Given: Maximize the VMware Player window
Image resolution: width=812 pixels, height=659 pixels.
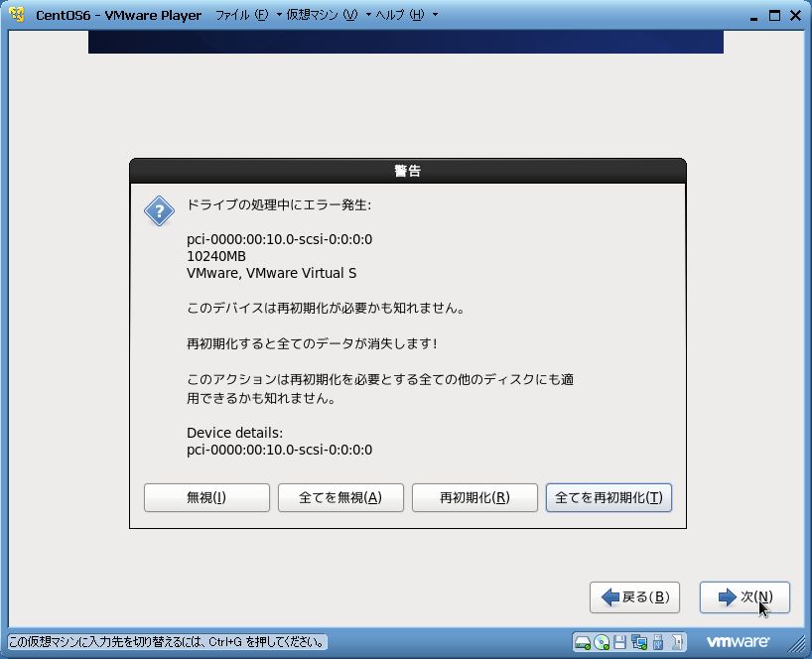Looking at the screenshot, I should click(x=774, y=16).
